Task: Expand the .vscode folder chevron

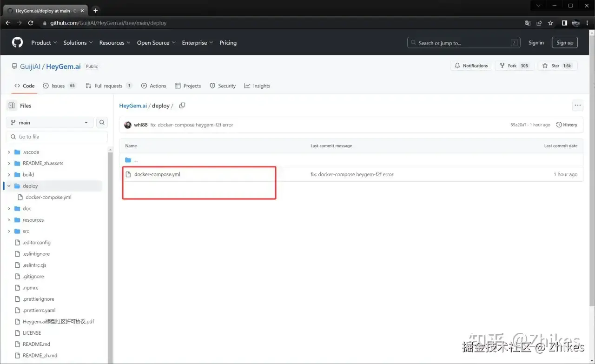Action: (9, 152)
